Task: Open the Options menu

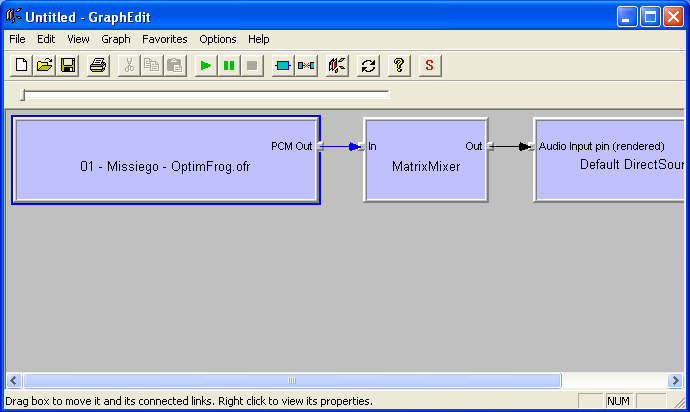Action: (218, 39)
